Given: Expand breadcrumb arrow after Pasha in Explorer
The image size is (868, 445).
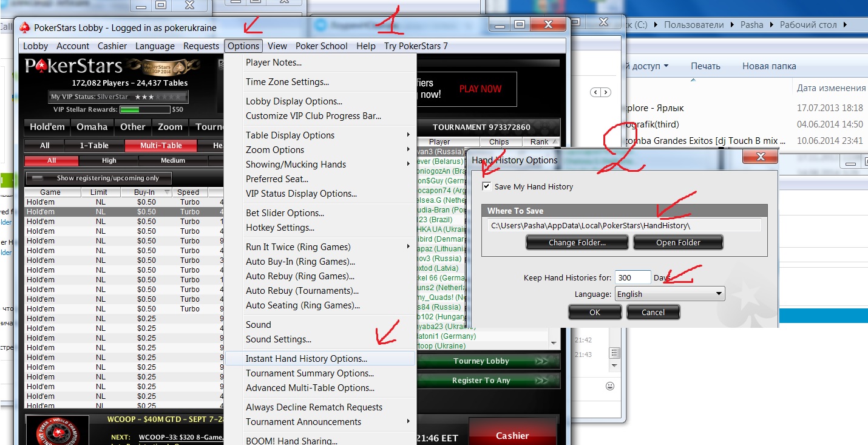Looking at the screenshot, I should (x=771, y=25).
